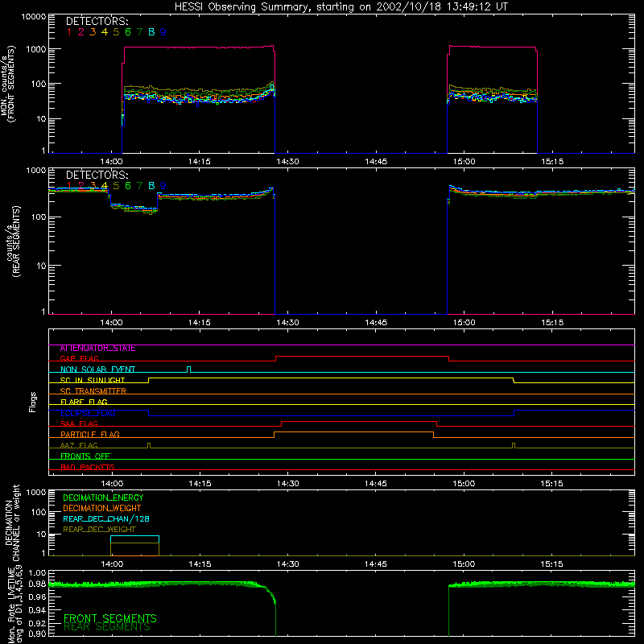Click the BAD_PACKETS flag label
This screenshot has width=644, height=644.
coord(88,467)
